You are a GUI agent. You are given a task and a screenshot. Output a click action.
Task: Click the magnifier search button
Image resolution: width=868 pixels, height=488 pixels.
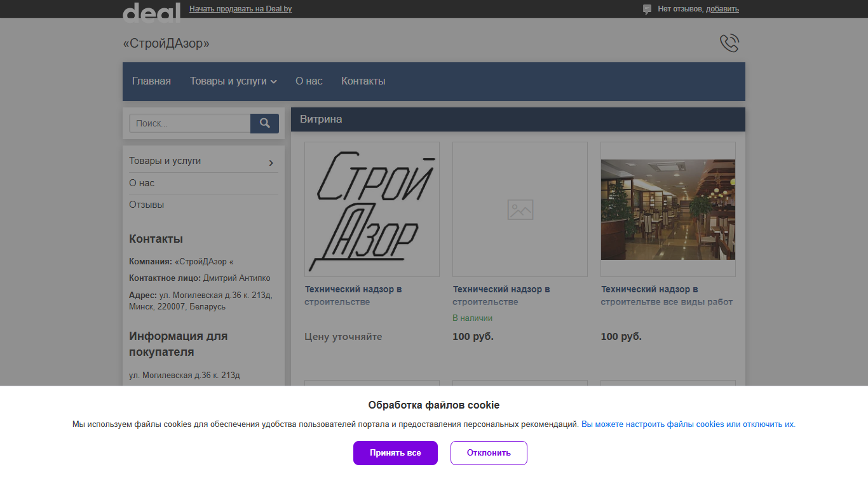click(264, 123)
